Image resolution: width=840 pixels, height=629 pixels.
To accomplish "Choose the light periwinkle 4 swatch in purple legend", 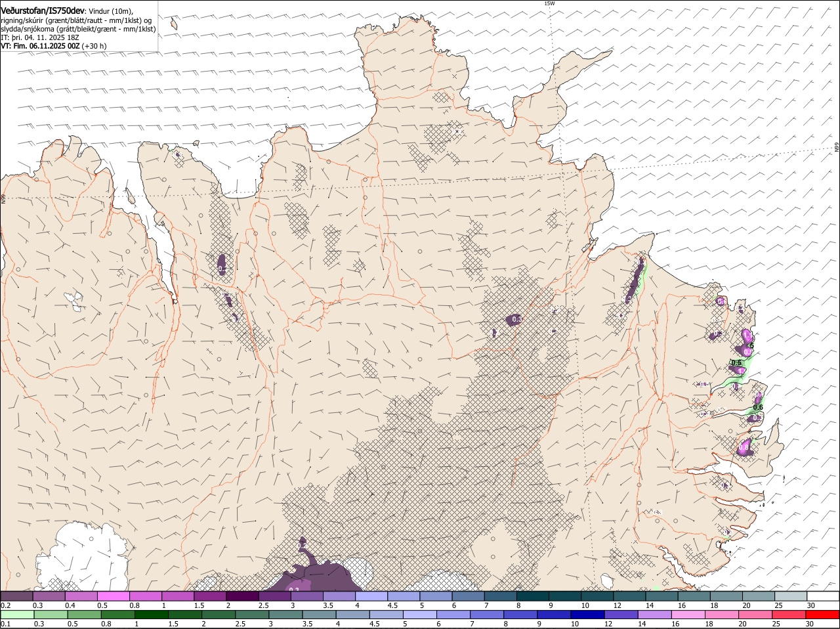I will [370, 596].
